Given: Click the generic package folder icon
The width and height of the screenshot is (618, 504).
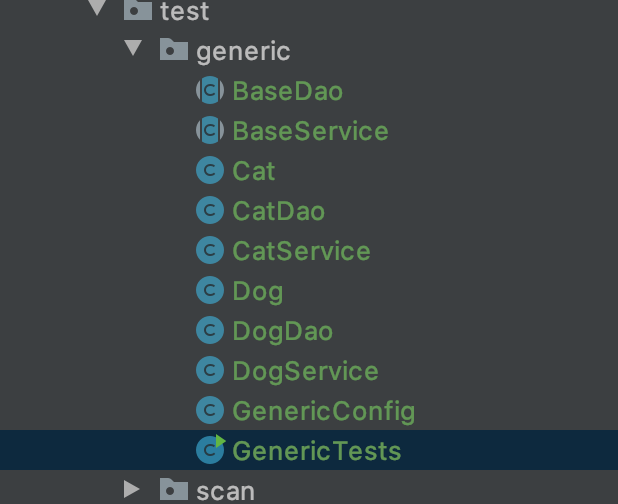Looking at the screenshot, I should pyautogui.click(x=174, y=49).
